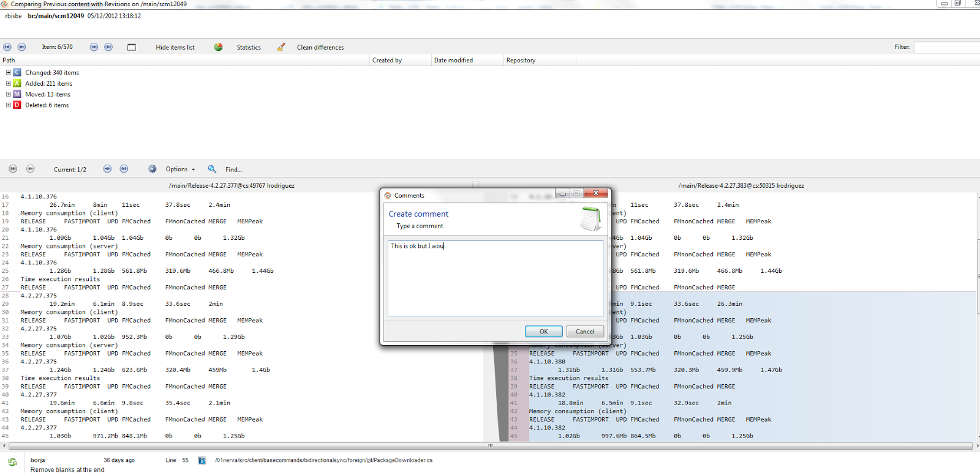The image size is (980, 473).
Task: Click right pane line 36 reading 4.1.10.380
Action: tap(548, 362)
